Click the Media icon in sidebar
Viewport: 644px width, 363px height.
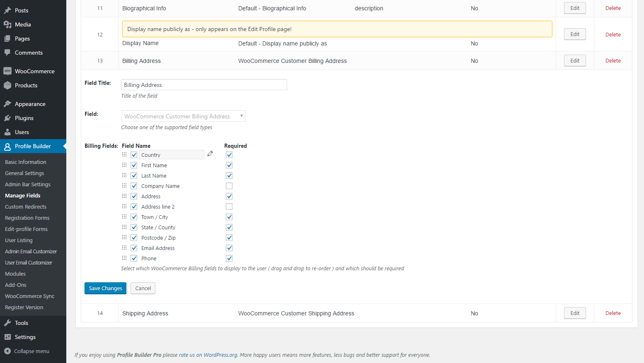pos(7,24)
